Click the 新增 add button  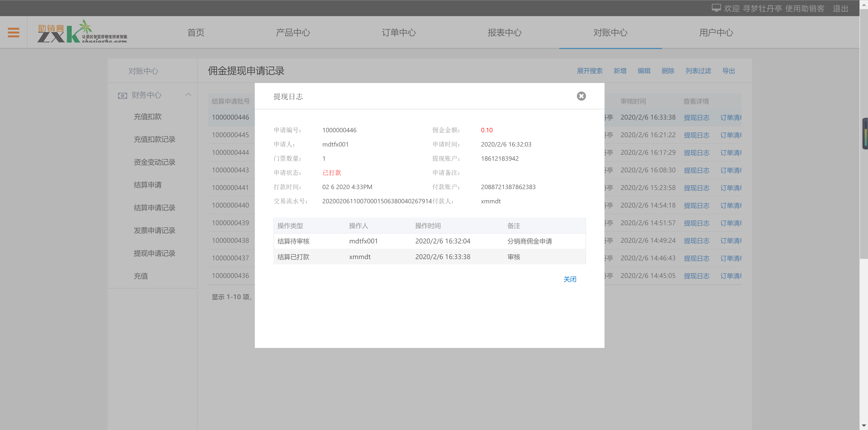click(x=620, y=71)
